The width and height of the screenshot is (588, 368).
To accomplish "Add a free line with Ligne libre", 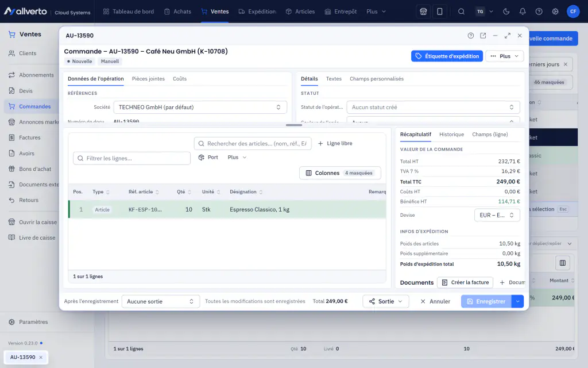I will (x=335, y=143).
